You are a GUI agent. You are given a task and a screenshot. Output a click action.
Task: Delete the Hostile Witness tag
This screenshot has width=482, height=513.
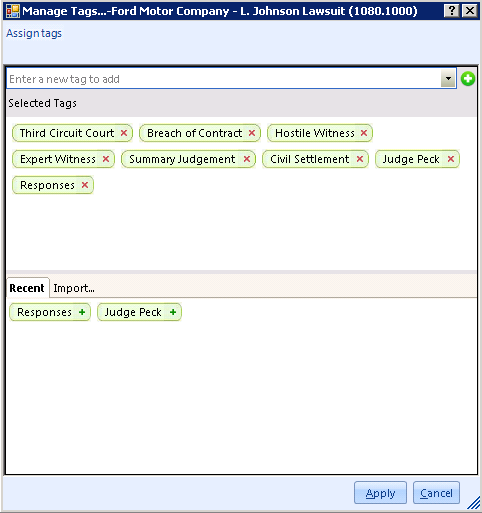364,133
